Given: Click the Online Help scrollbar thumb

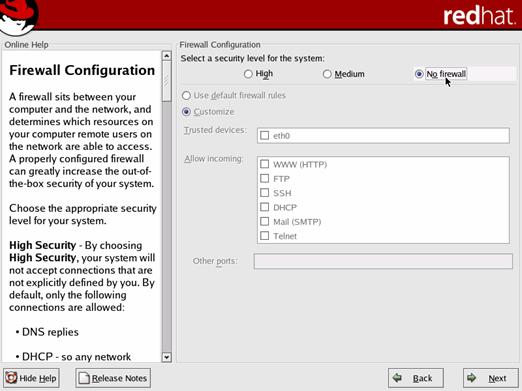Looking at the screenshot, I should tap(166, 81).
